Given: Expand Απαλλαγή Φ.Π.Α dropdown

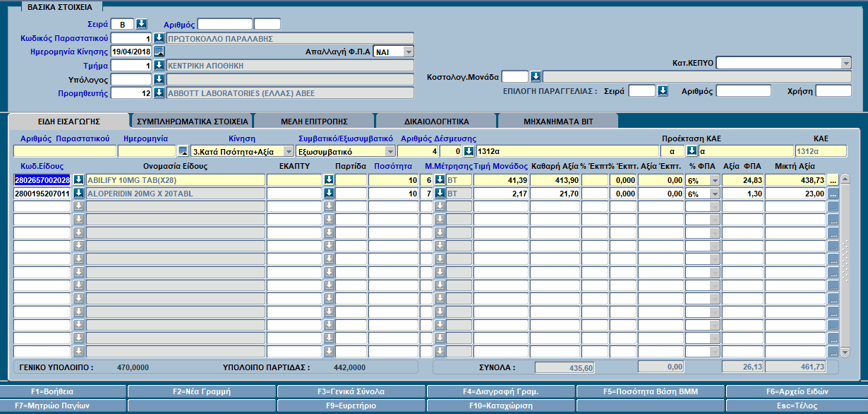Looking at the screenshot, I should click(408, 52).
